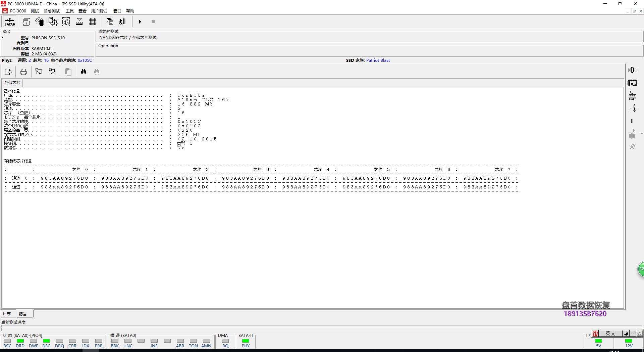Screen dimensions: 644x352
Task: Click the 芯片 3 column header
Action: click(262, 170)
